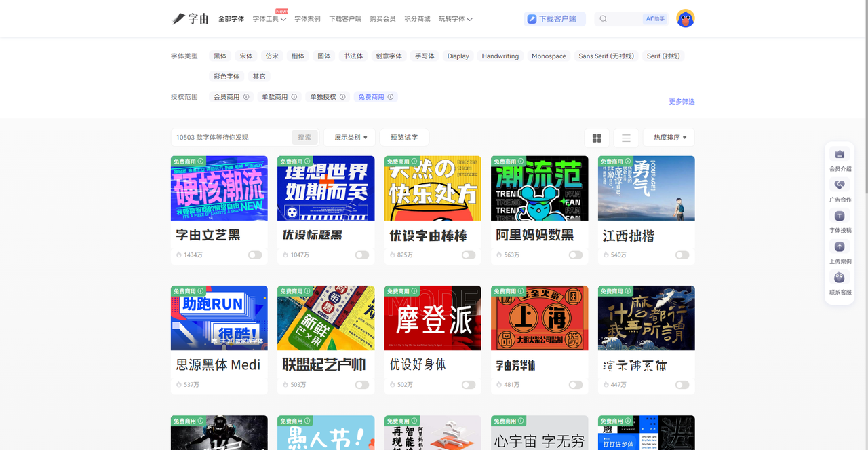Click 更多筛选 link
This screenshot has height=450, width=868.
pyautogui.click(x=682, y=102)
